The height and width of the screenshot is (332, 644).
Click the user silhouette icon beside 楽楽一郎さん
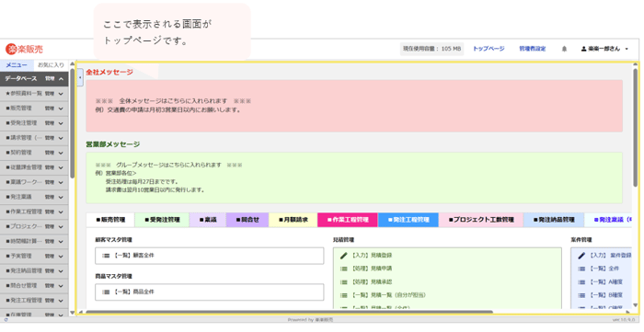[x=583, y=49]
